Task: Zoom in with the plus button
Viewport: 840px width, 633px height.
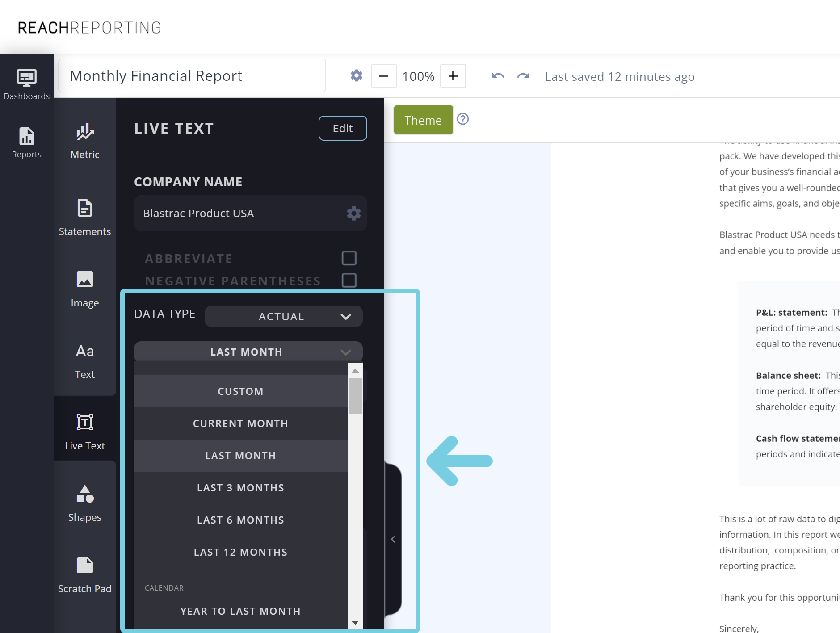Action: [453, 76]
